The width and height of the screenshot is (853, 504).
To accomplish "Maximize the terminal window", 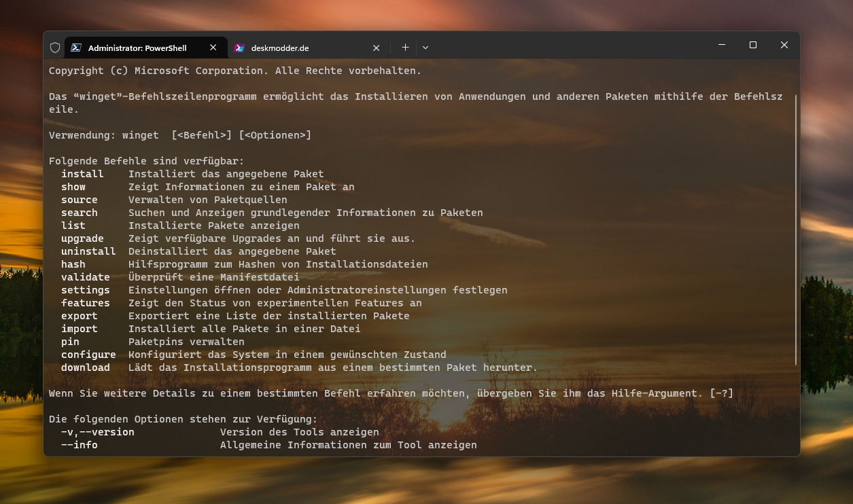I will pos(753,45).
